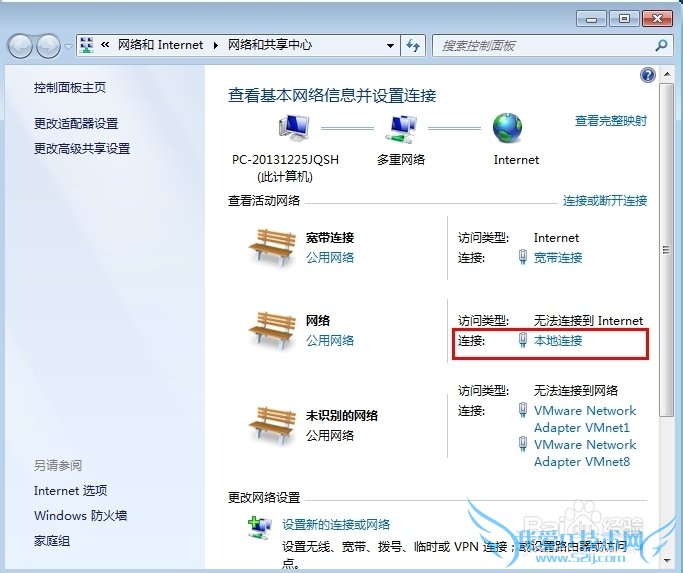Open the address bar history dropdown arrow
683x573 pixels.
391,45
